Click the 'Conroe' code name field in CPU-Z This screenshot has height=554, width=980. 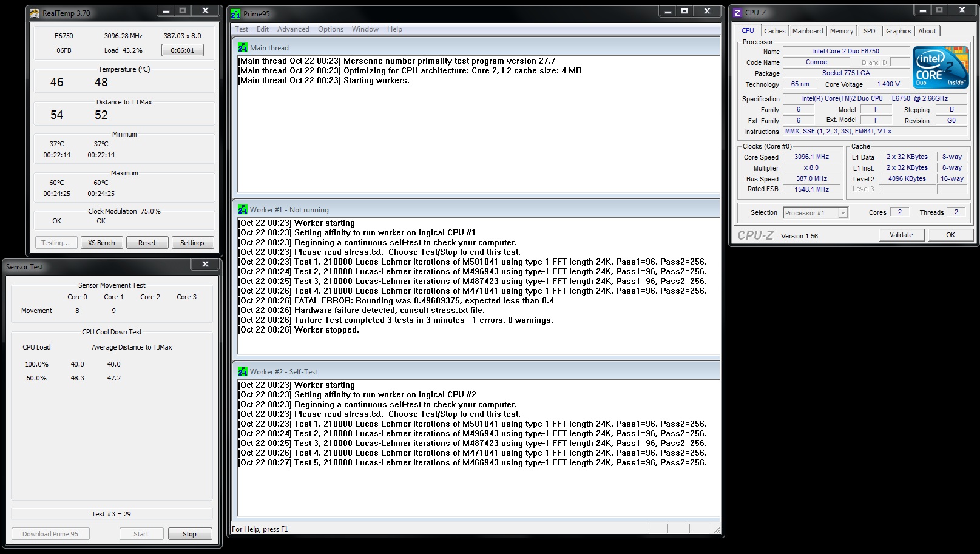coord(816,62)
